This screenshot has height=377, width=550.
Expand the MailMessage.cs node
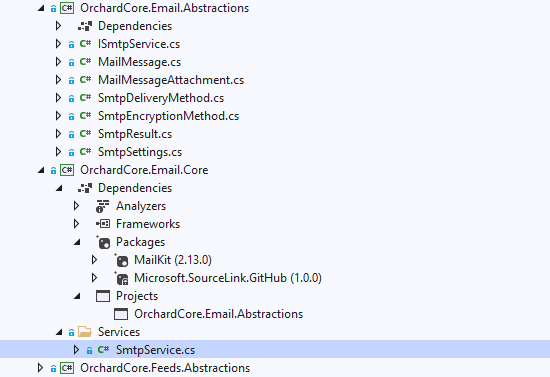(59, 62)
